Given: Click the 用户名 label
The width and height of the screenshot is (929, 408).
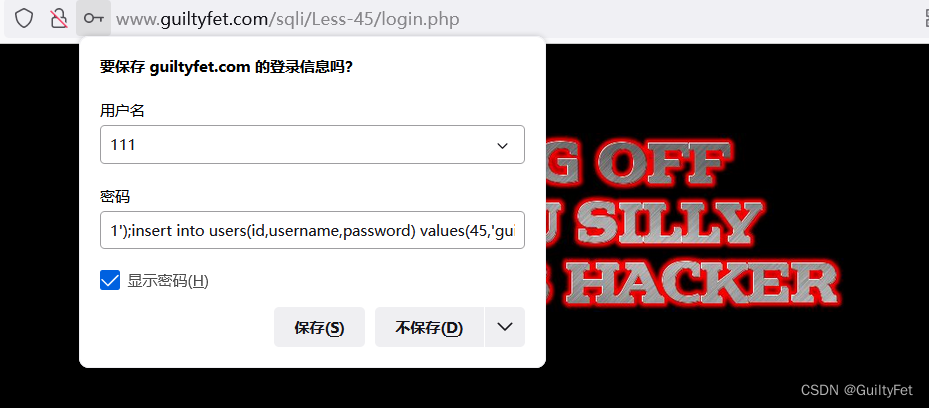Looking at the screenshot, I should click(x=122, y=110).
